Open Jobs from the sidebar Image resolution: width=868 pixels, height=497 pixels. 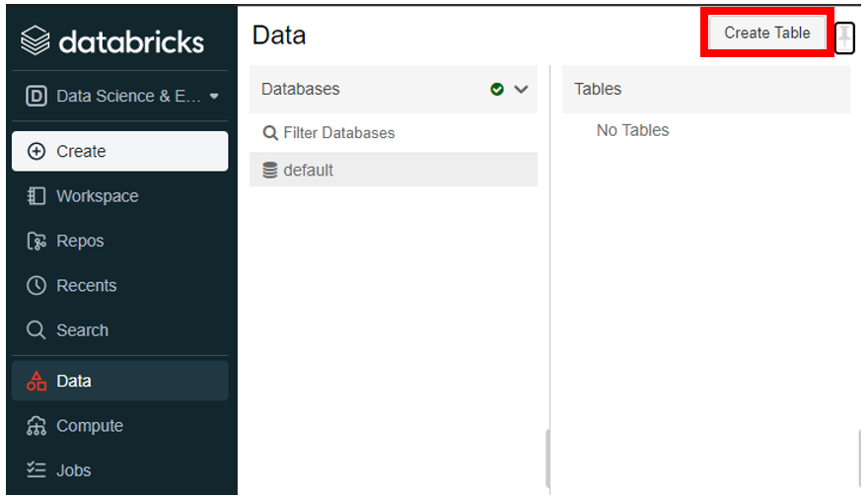(119, 470)
